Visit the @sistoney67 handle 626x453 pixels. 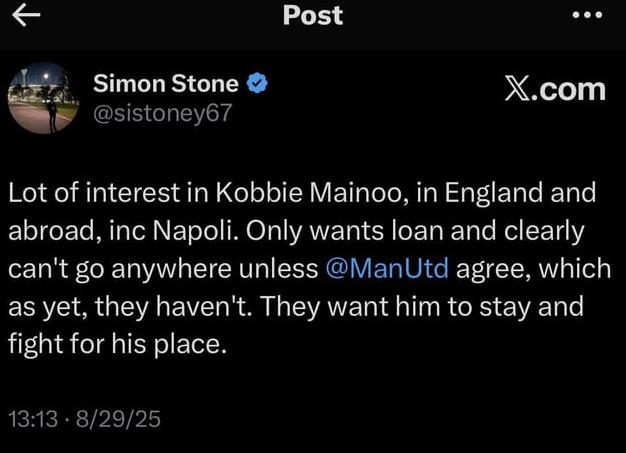pyautogui.click(x=162, y=113)
